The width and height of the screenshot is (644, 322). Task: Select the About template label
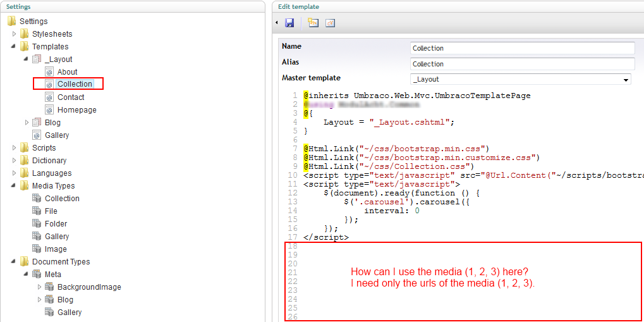point(68,72)
